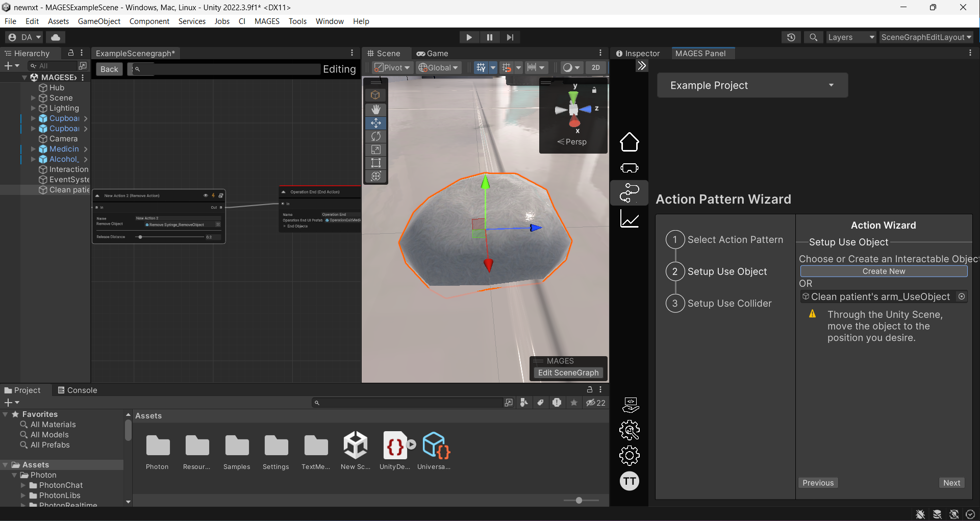Open the Global orientation dropdown
Image resolution: width=980 pixels, height=521 pixels.
coord(439,67)
